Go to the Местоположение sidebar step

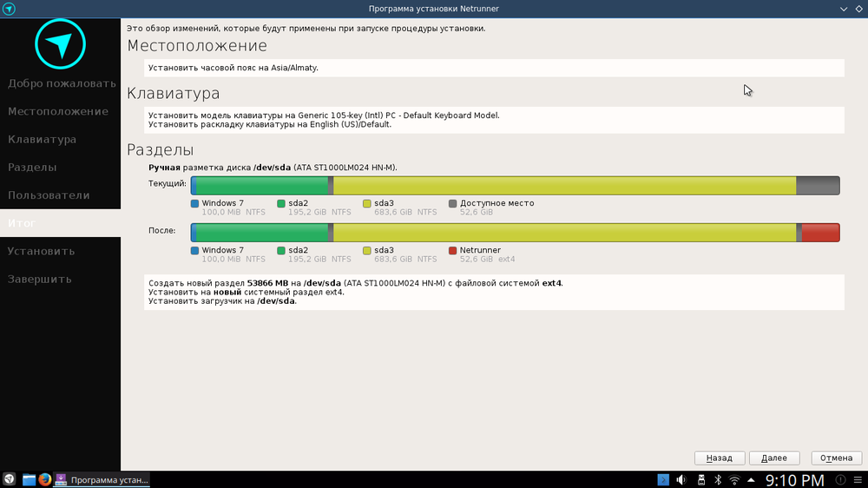click(61, 111)
